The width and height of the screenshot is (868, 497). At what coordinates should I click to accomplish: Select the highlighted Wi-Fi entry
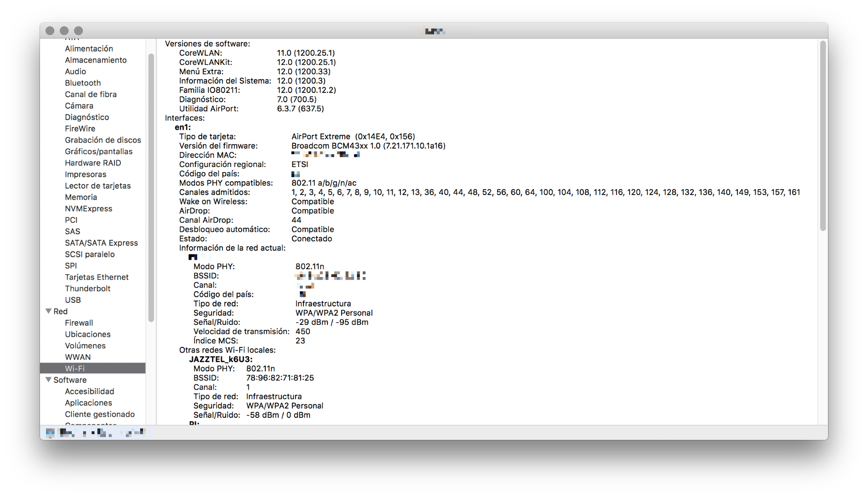click(x=93, y=369)
